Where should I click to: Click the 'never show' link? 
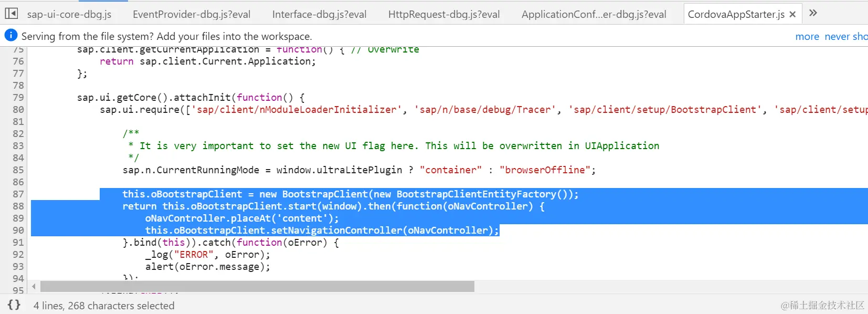pyautogui.click(x=846, y=36)
